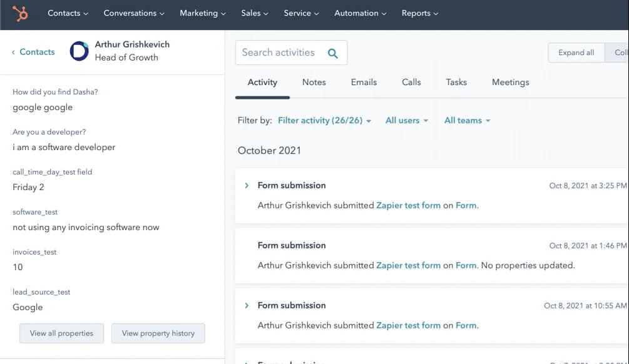Switch to the Activity tab
This screenshot has height=364, width=629.
click(262, 82)
